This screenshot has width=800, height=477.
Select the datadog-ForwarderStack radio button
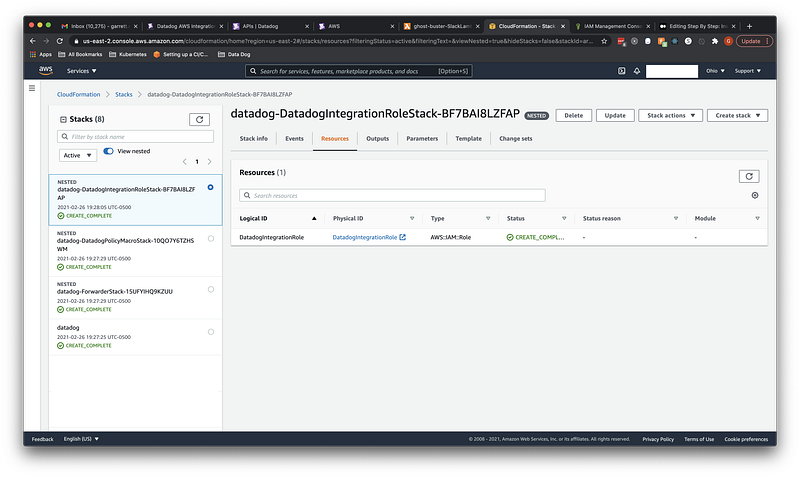click(211, 289)
